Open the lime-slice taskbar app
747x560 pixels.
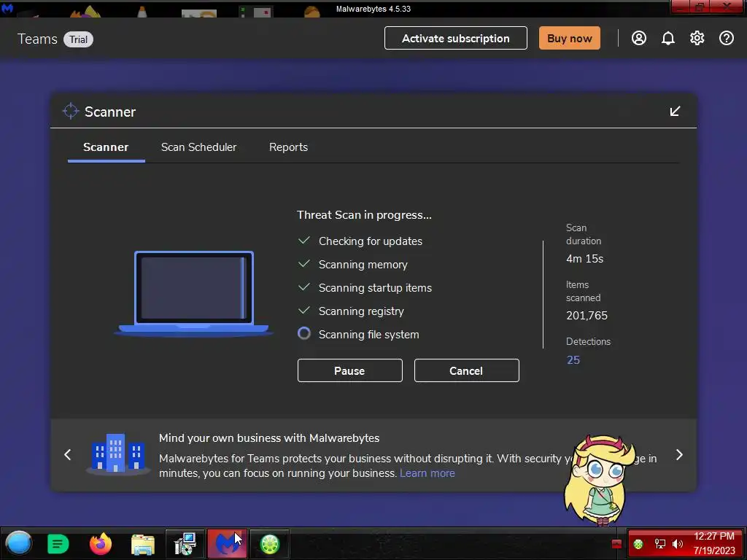[270, 544]
